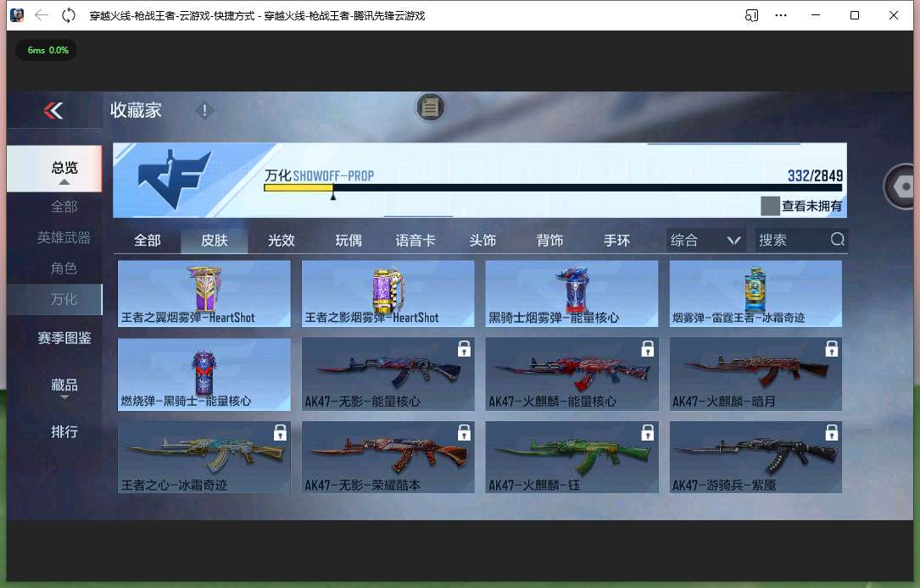Open 黑骑士烟雾弹-能量核心 item card
920x588 pixels.
pos(572,294)
